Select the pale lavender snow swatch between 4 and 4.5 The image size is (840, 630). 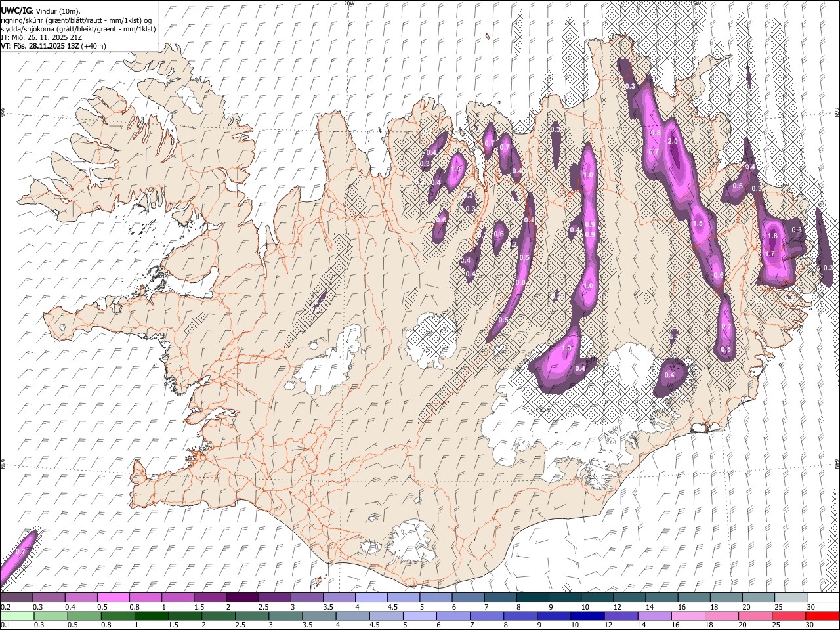tap(371, 598)
